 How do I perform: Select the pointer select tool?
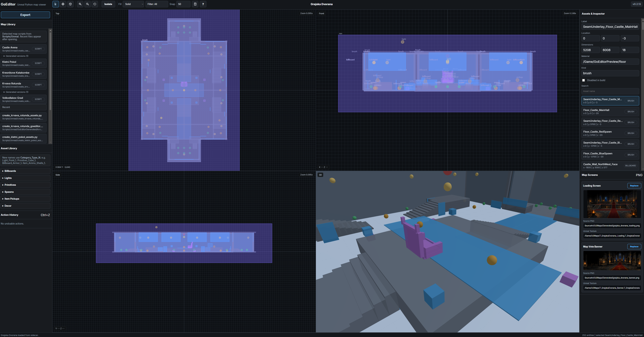[56, 4]
